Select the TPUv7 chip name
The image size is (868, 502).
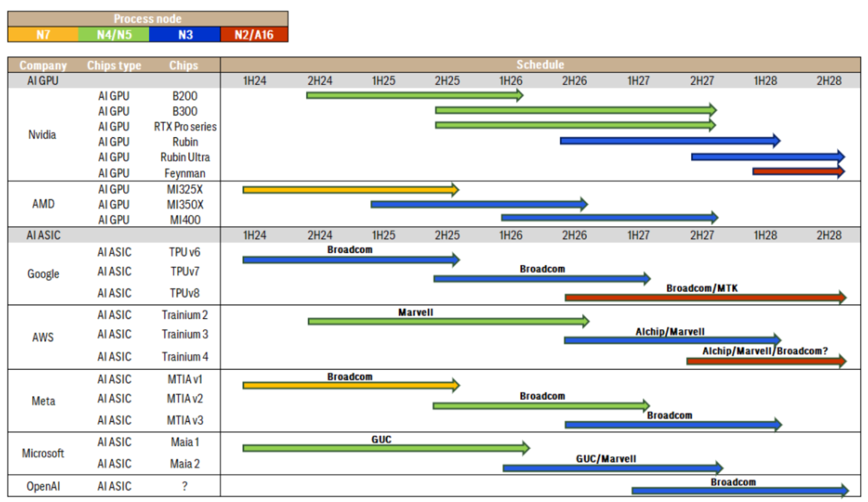click(x=185, y=271)
